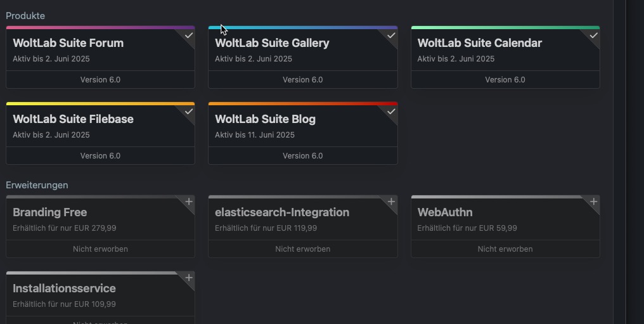
Task: Click the elasticsearch-Integration extension title
Action: [x=282, y=212]
